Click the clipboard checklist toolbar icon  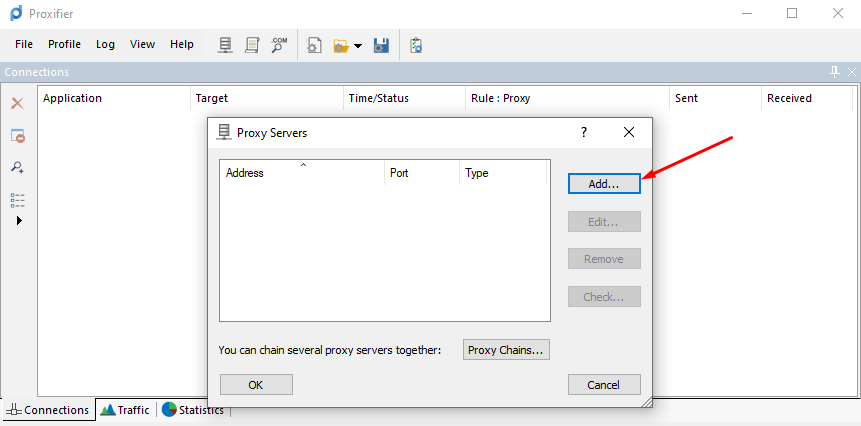point(416,45)
